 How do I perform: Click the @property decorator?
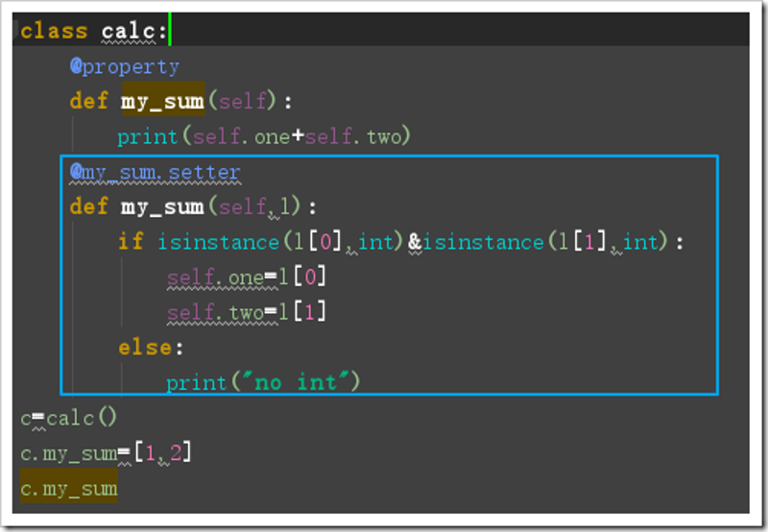click(125, 66)
